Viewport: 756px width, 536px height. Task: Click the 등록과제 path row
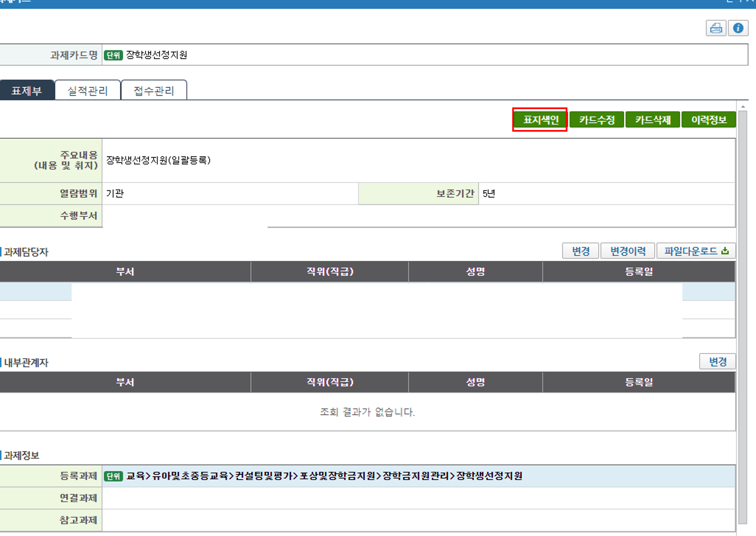pos(324,476)
